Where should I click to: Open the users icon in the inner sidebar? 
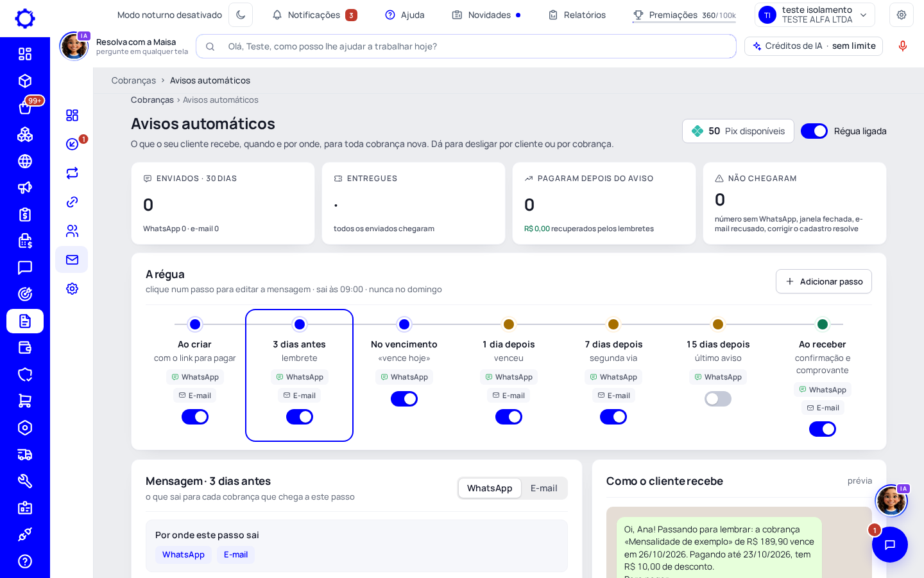tap(72, 231)
